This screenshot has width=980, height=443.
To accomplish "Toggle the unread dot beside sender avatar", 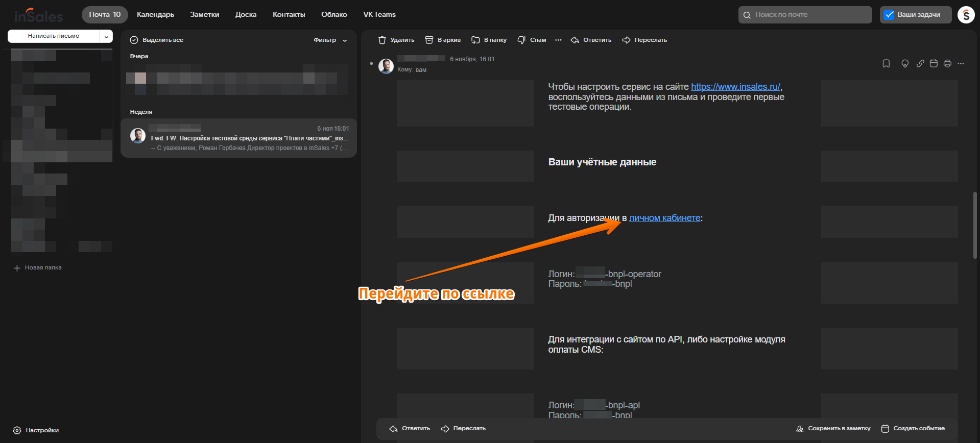I will pyautogui.click(x=371, y=64).
